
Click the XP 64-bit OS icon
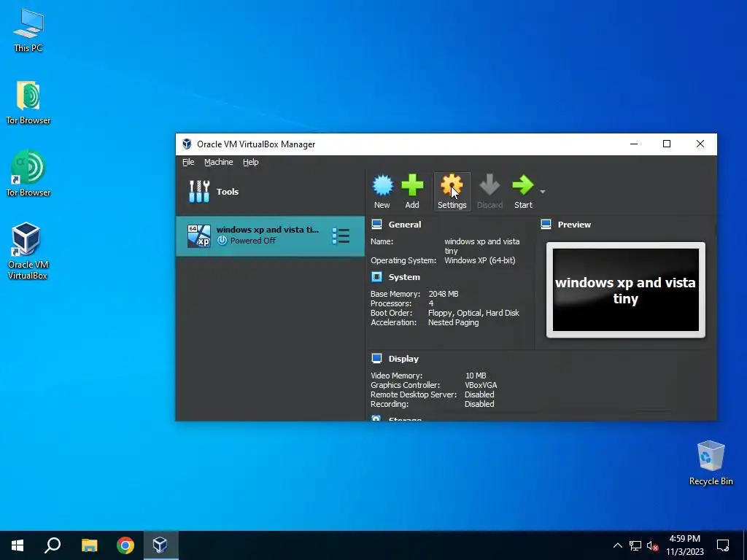(198, 236)
